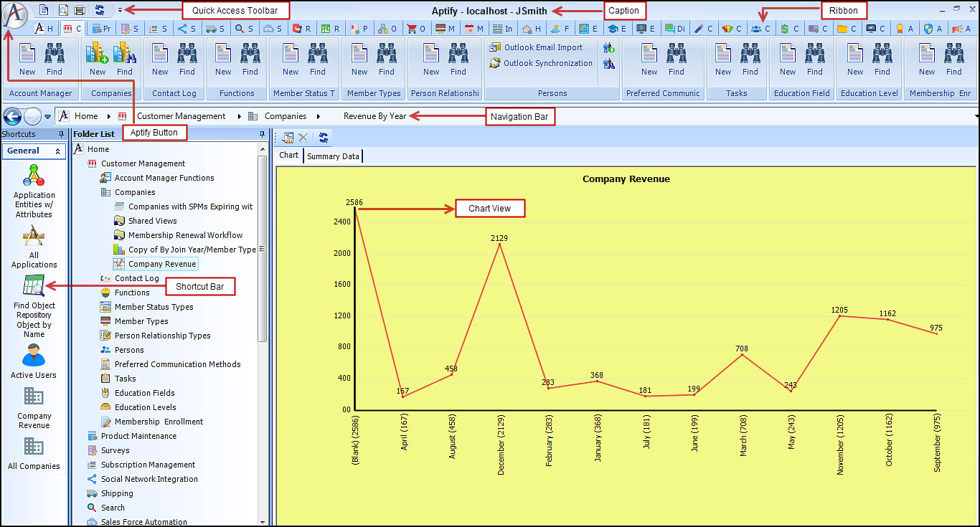Toggle the Folder List panel pin
Viewport: 980px width, 527px height.
(262, 134)
